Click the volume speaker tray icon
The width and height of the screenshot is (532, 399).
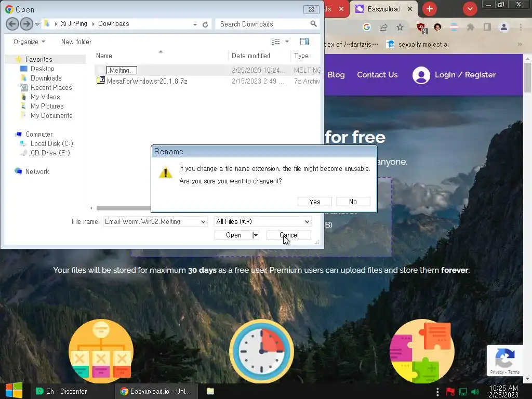tap(475, 392)
